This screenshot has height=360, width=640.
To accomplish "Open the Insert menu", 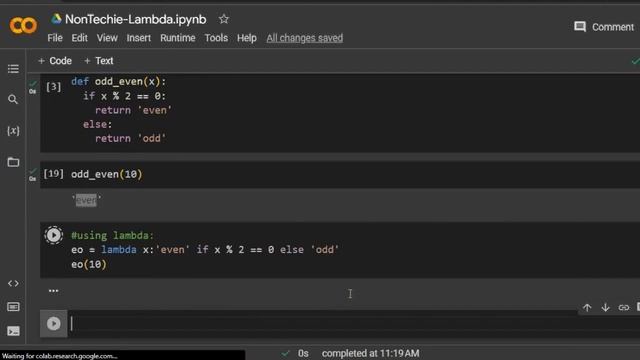I will [x=138, y=38].
